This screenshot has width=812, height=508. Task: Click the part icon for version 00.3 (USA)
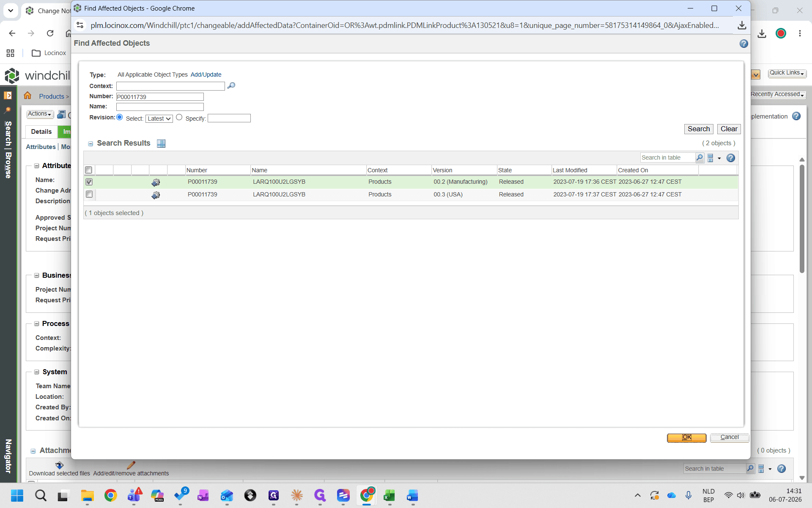tap(156, 195)
